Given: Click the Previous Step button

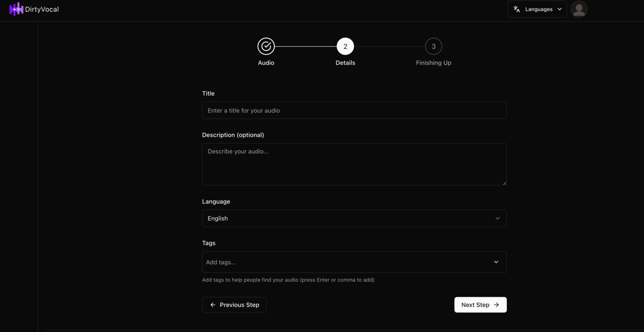Looking at the screenshot, I should [x=234, y=305].
